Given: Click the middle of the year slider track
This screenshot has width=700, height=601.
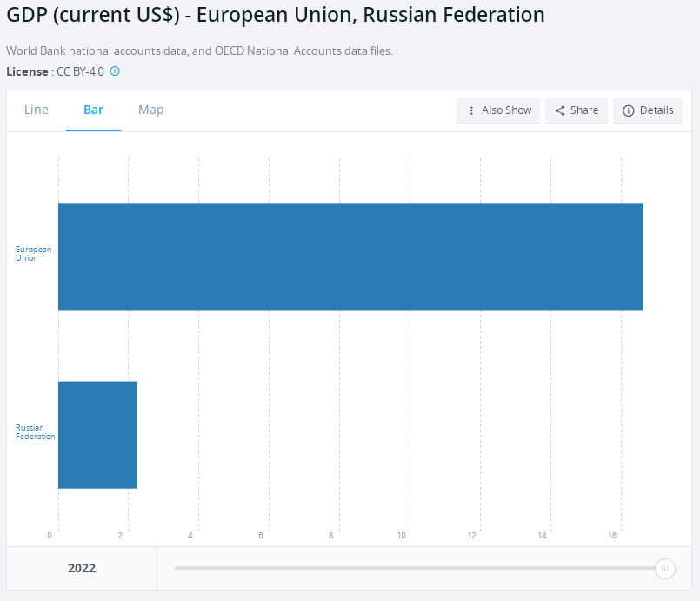Looking at the screenshot, I should 416,569.
